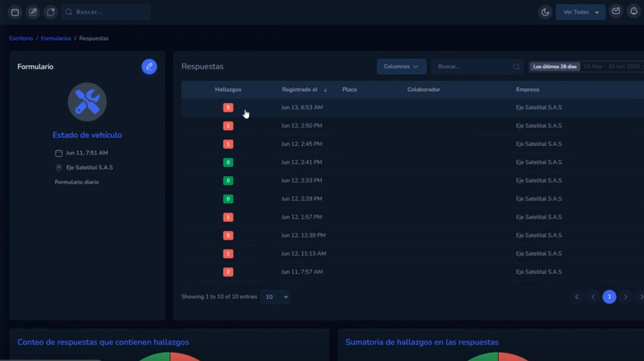This screenshot has height=361, width=644.
Task: Sort by the Colaborador column header
Action: tap(424, 89)
